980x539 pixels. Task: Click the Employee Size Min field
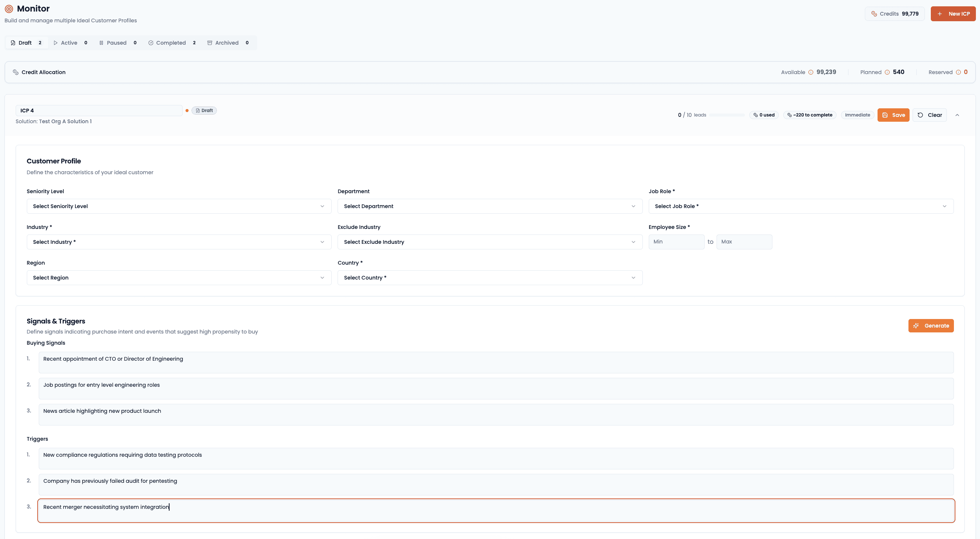pyautogui.click(x=676, y=242)
